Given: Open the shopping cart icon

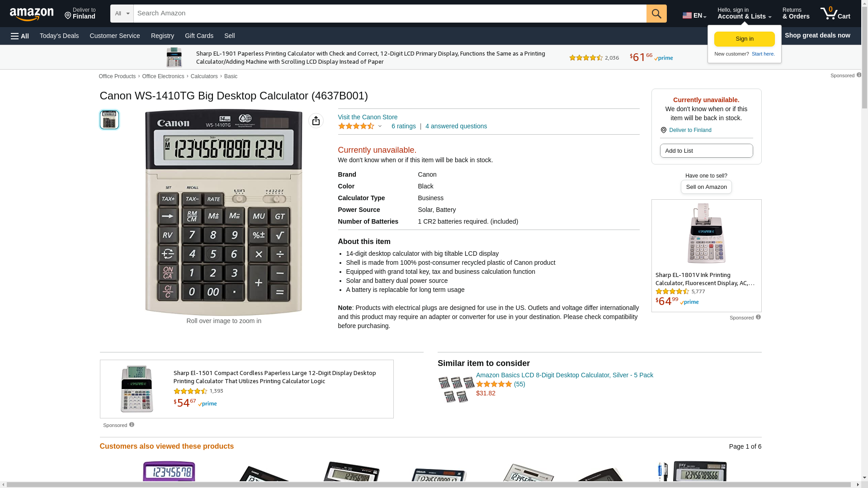Looking at the screenshot, I should 835,14.
